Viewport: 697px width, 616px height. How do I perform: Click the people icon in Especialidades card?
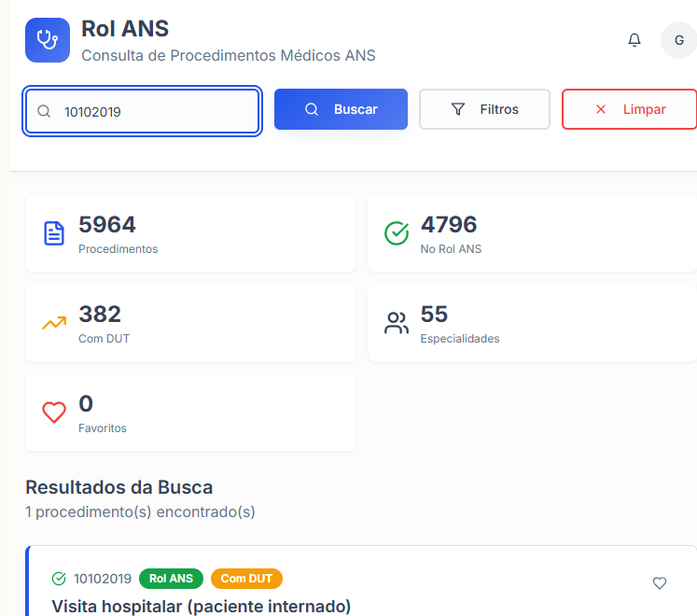[x=397, y=323]
